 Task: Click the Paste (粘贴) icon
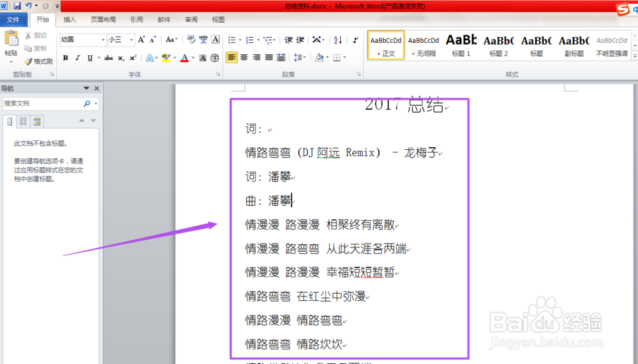[x=11, y=39]
